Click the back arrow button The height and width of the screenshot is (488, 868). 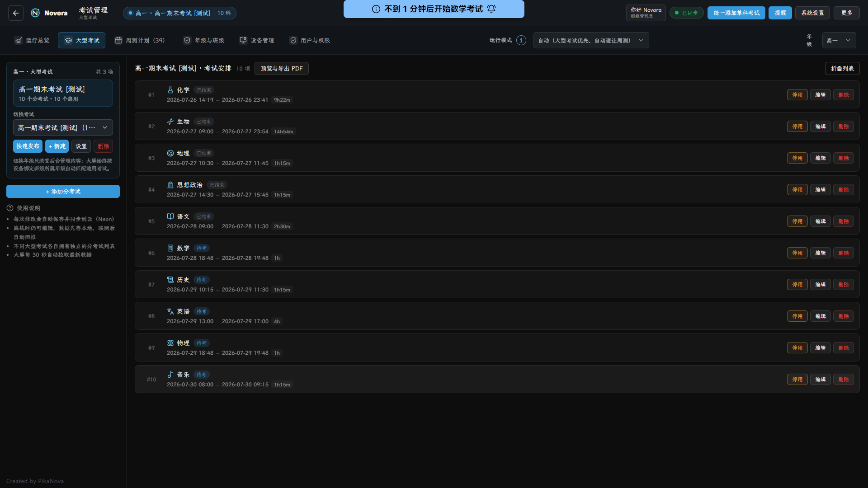pos(16,13)
